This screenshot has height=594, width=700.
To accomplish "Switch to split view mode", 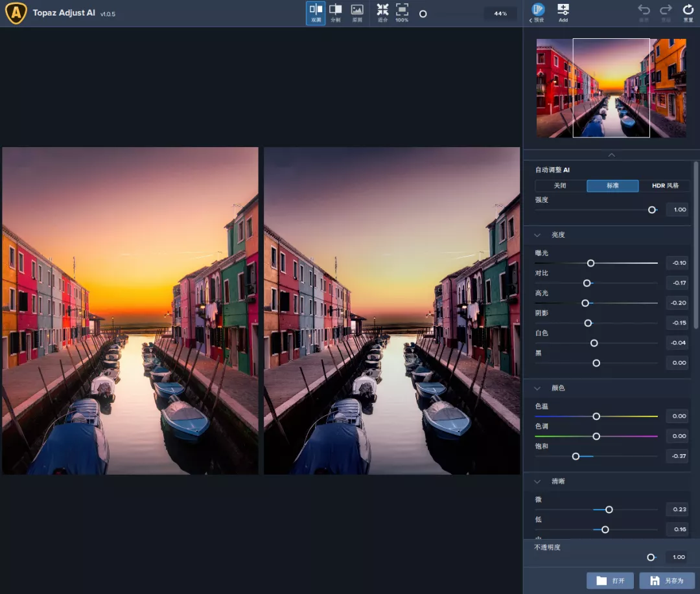I will click(336, 12).
